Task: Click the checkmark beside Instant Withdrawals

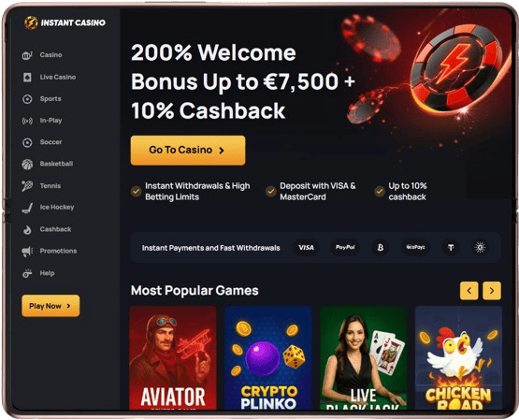Action: (136, 192)
